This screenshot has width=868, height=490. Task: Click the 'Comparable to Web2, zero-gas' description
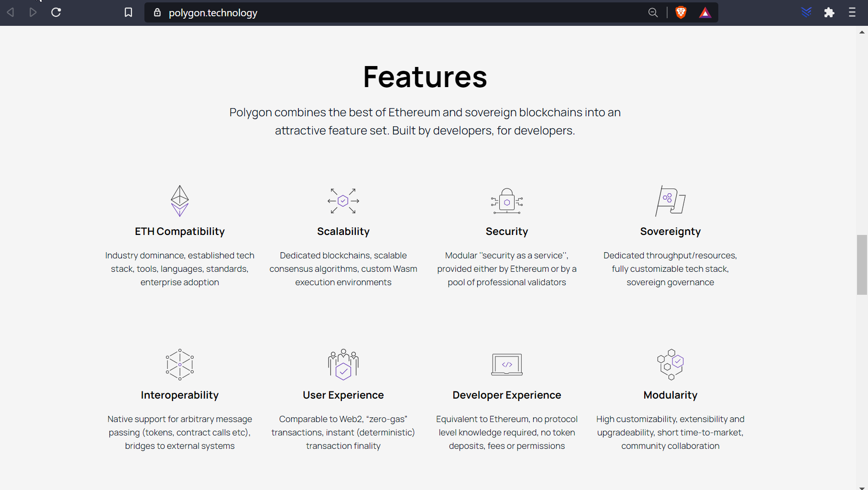click(343, 433)
